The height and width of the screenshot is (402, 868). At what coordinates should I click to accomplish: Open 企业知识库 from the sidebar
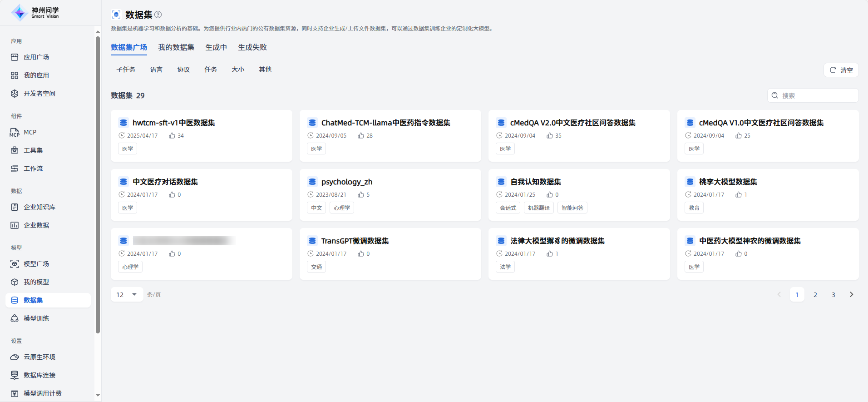39,207
